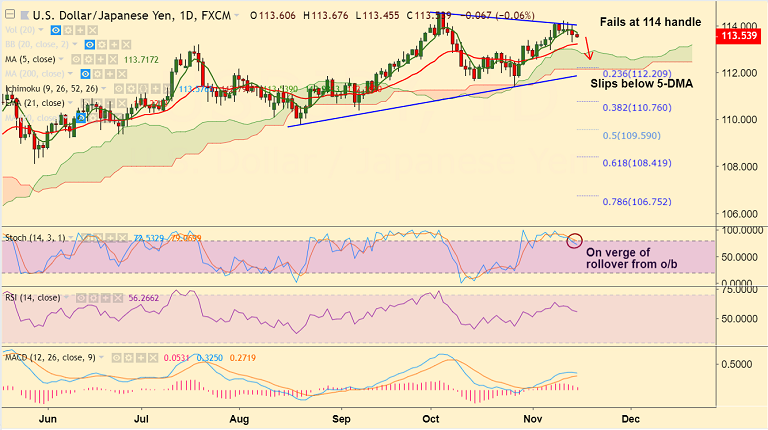
Task: Remove Vol (20) indicator with X
Action: [93, 30]
